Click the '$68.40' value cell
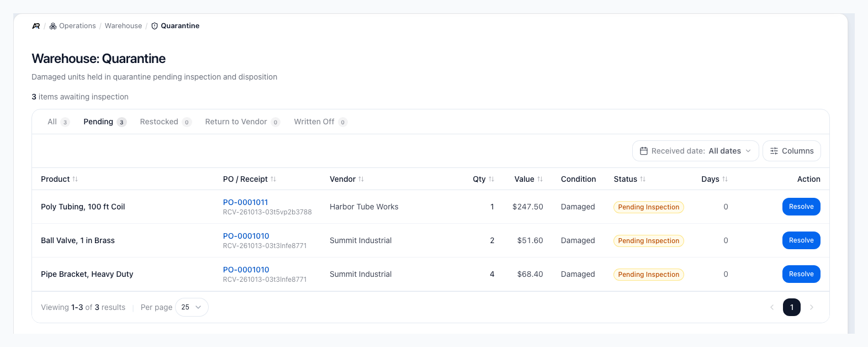The height and width of the screenshot is (347, 868). 530,274
